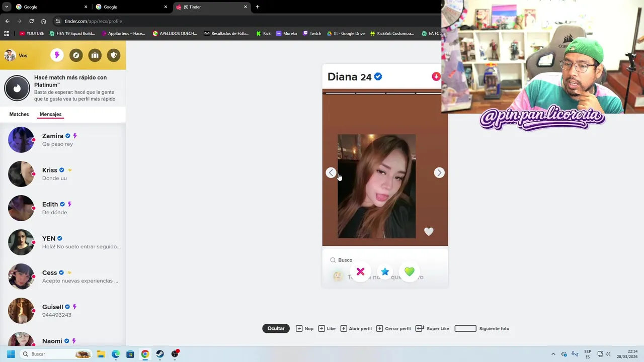Open the Mureka bookmark
The image size is (644, 362).
(x=286, y=34)
